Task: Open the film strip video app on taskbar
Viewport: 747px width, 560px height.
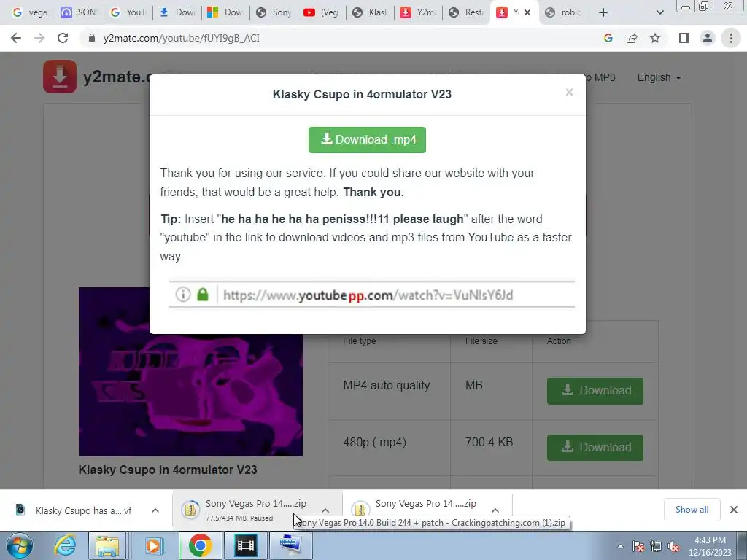Action: [246, 545]
